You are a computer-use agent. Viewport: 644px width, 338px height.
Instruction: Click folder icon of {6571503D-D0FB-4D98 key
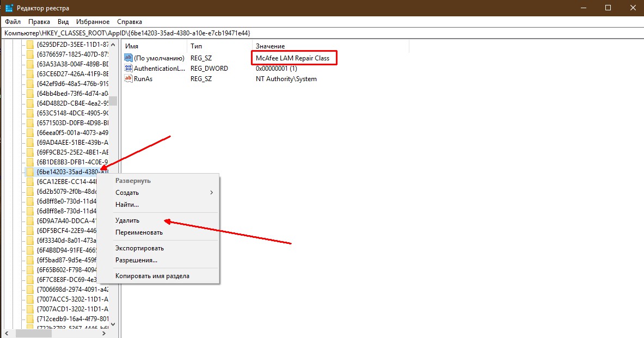[30, 123]
